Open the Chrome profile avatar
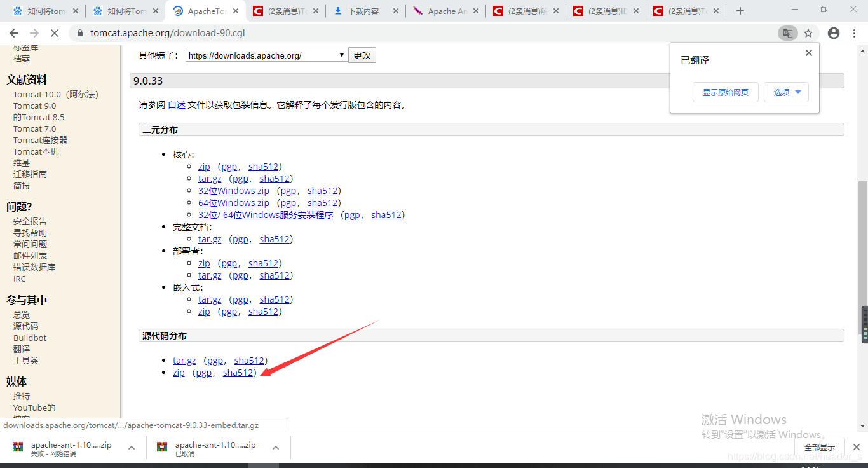Image resolution: width=868 pixels, height=468 pixels. pos(834,33)
